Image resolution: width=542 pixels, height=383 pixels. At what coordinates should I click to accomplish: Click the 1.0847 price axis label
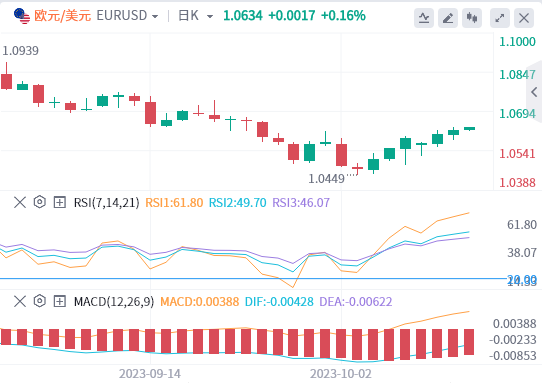point(517,75)
